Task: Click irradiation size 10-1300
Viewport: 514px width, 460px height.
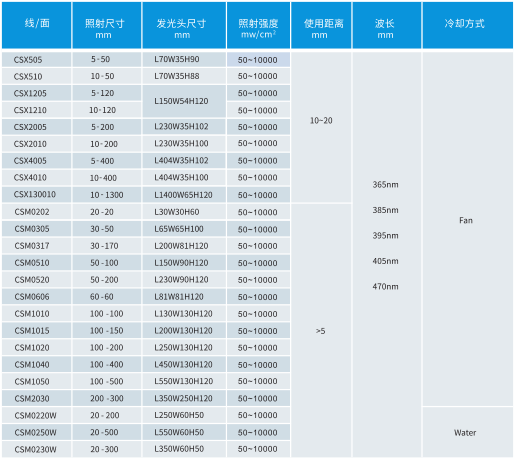Action: coord(107,195)
